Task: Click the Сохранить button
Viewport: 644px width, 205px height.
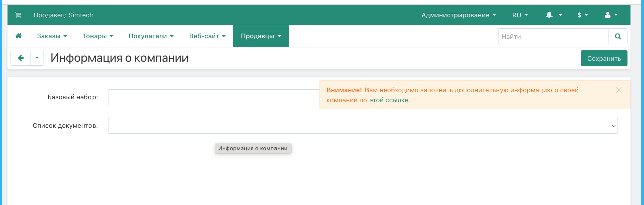Action: coord(604,58)
